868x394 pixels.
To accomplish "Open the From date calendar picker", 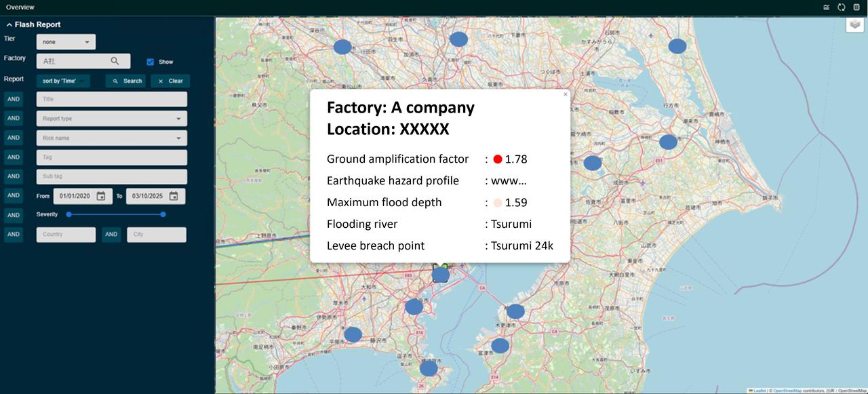I will point(100,195).
